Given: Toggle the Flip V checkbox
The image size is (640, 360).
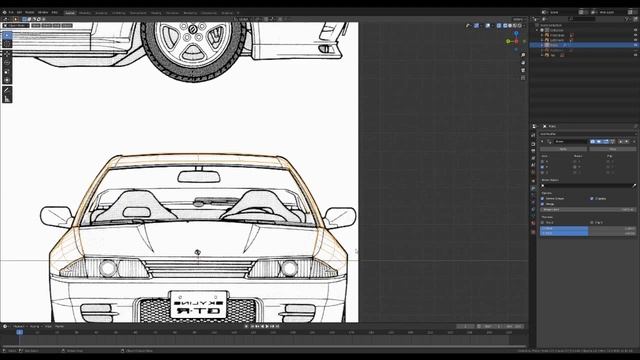Looking at the screenshot, I should point(591,222).
